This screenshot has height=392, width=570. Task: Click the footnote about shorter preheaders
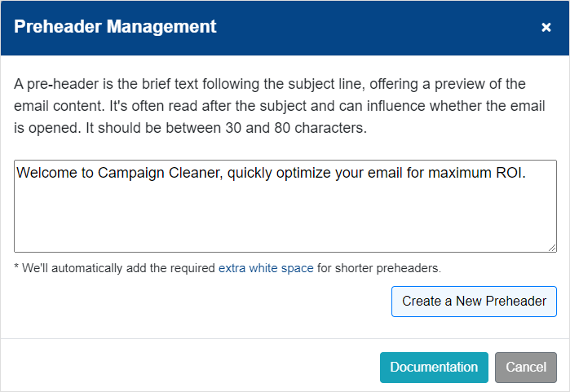click(228, 268)
